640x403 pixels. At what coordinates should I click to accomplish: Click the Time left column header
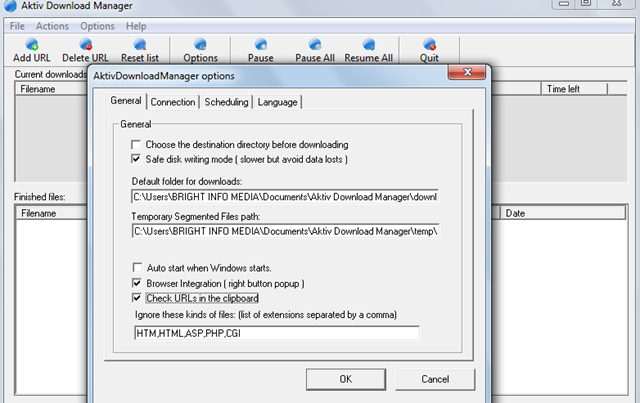574,89
